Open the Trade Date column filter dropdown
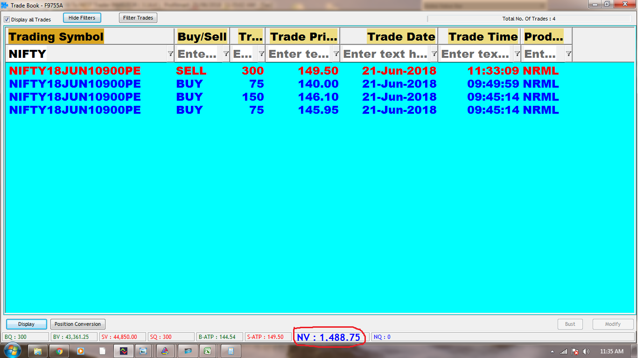Screen dimensions: 644x358 coord(434,54)
